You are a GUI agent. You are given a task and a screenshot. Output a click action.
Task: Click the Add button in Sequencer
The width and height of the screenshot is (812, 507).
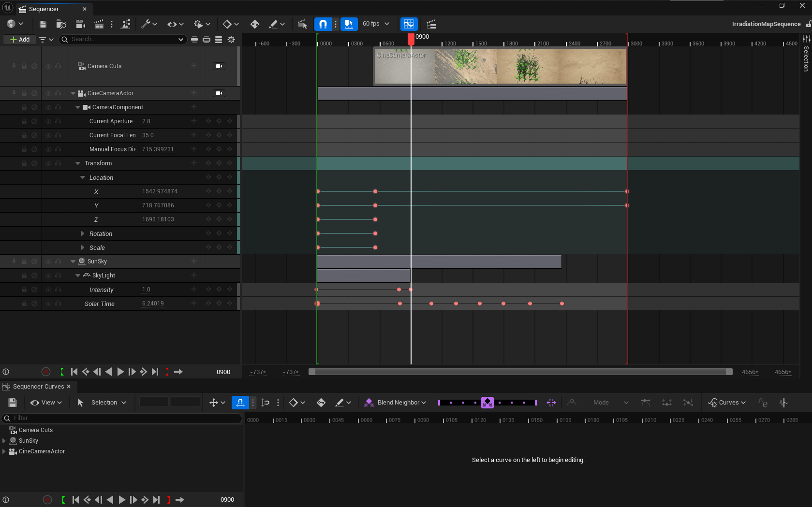tap(19, 39)
